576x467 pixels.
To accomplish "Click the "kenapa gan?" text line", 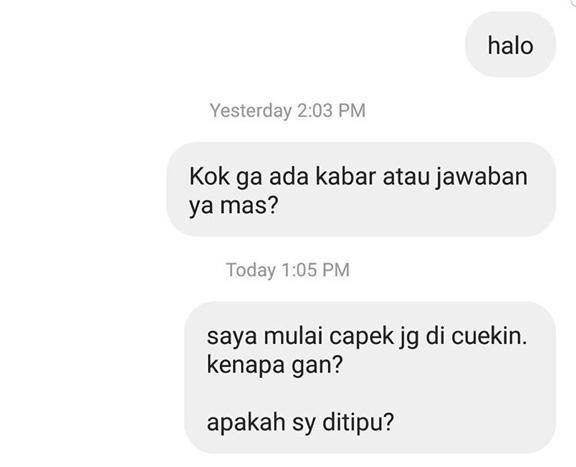I will [x=274, y=365].
